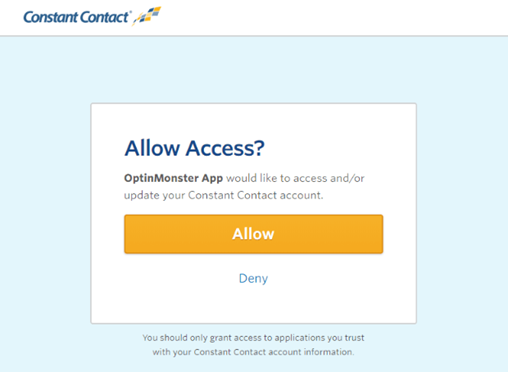Click the bold "OptinMonster App" text
This screenshot has width=508, height=372.
(x=173, y=178)
